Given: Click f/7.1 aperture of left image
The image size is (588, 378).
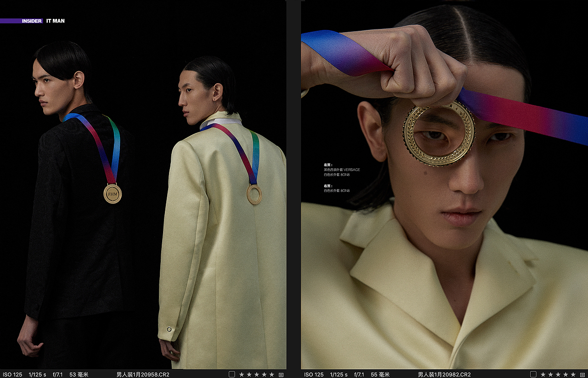Looking at the screenshot, I should click(x=58, y=375).
